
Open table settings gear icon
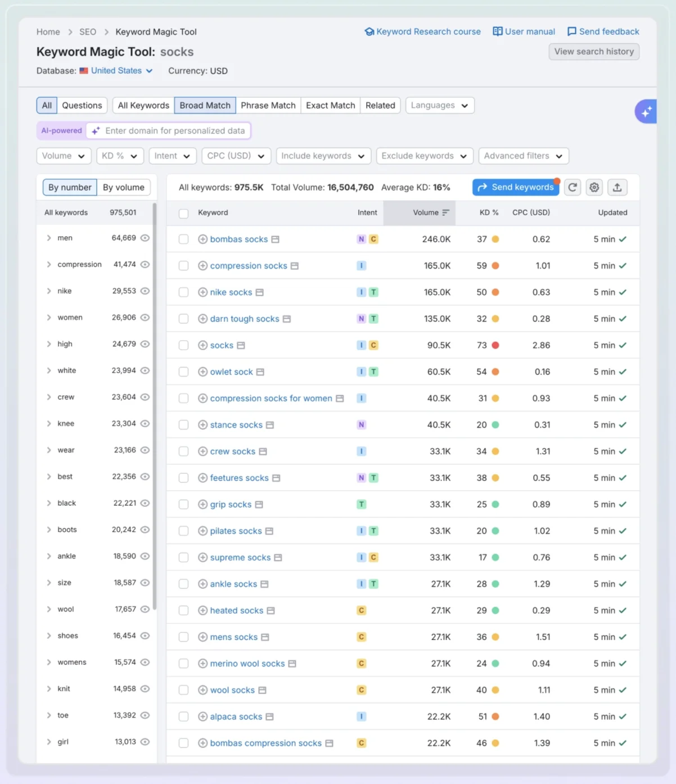point(594,188)
